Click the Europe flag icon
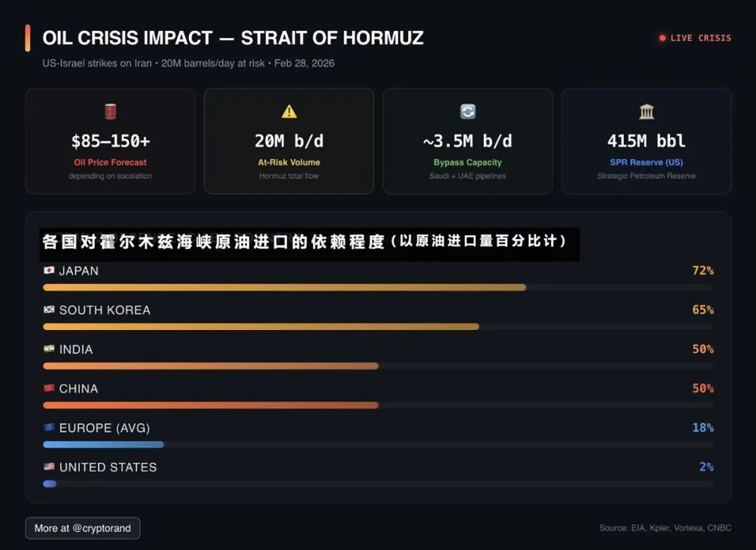This screenshot has width=756, height=550. click(49, 428)
